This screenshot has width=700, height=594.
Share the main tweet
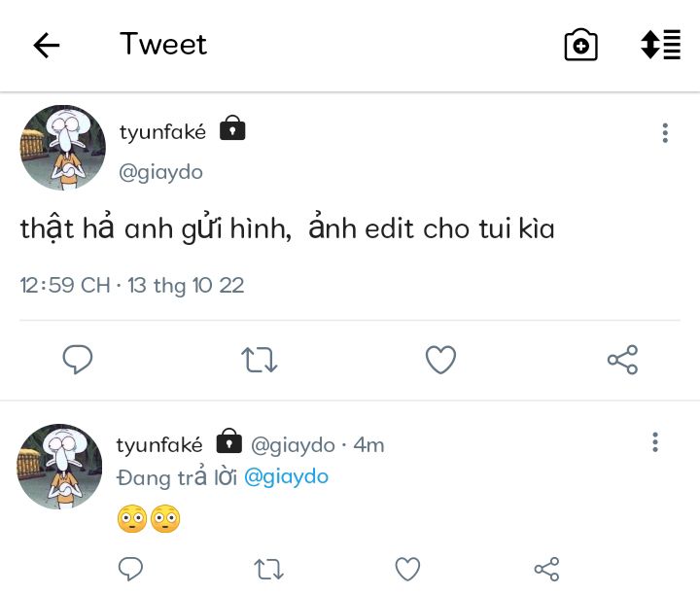622,361
